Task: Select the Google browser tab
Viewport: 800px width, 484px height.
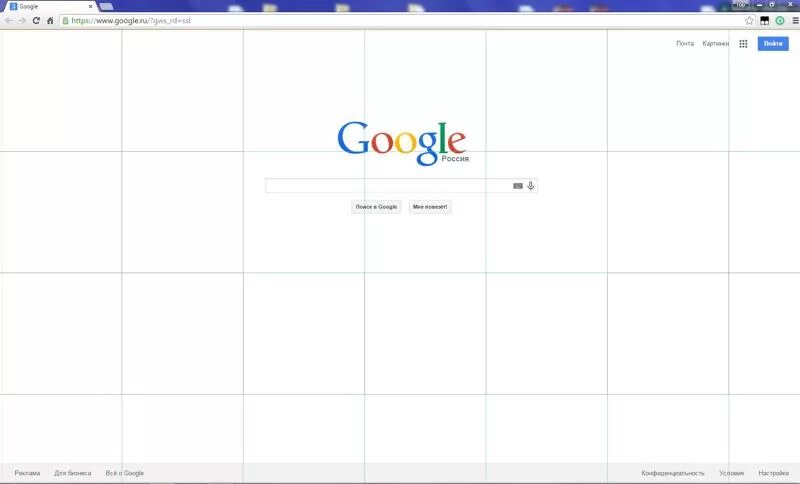Action: tap(50, 7)
